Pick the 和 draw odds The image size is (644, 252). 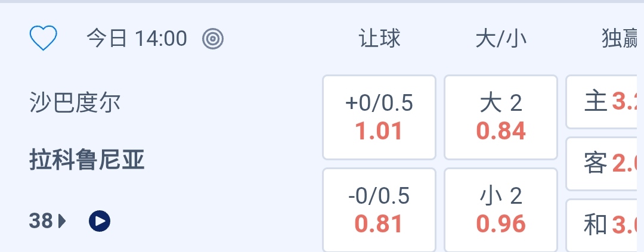coord(605,225)
